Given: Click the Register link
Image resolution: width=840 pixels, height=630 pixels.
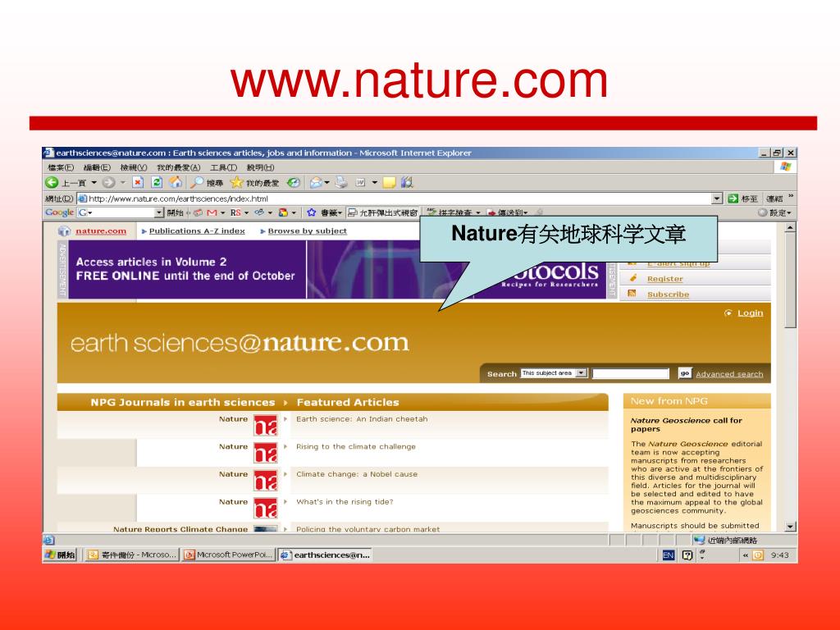Looking at the screenshot, I should [664, 279].
